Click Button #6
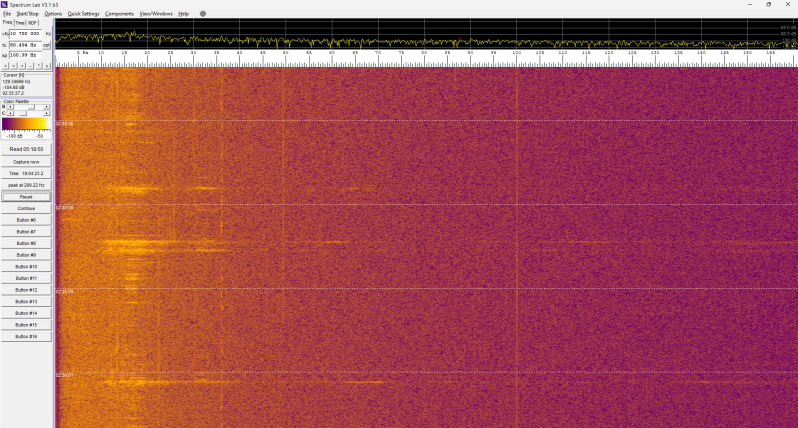The height and width of the screenshot is (428, 798). 26,220
